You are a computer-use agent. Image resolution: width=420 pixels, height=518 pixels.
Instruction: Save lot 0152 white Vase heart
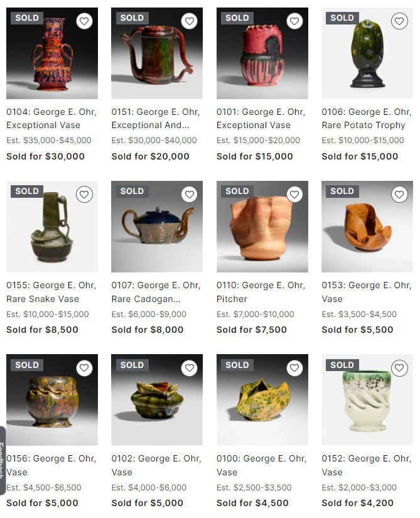pyautogui.click(x=399, y=368)
